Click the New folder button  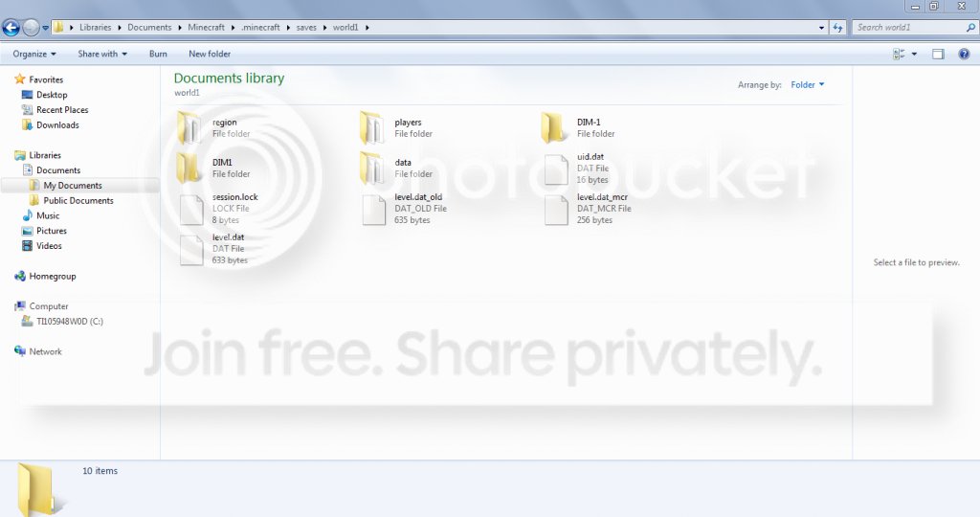pos(210,55)
